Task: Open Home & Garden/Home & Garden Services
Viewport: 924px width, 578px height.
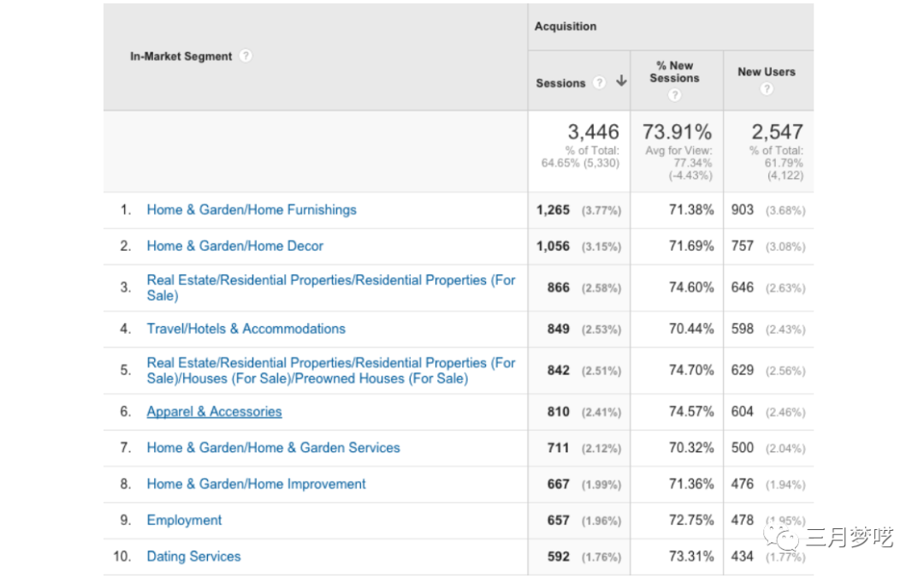Action: pyautogui.click(x=273, y=448)
